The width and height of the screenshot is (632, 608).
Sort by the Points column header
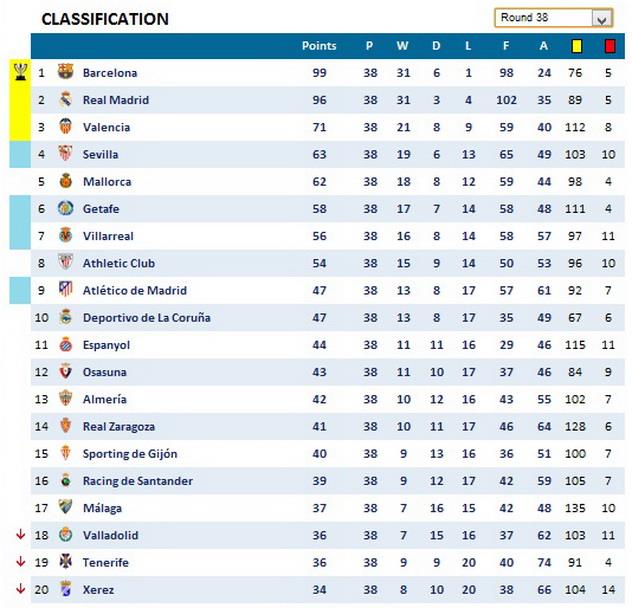[319, 46]
